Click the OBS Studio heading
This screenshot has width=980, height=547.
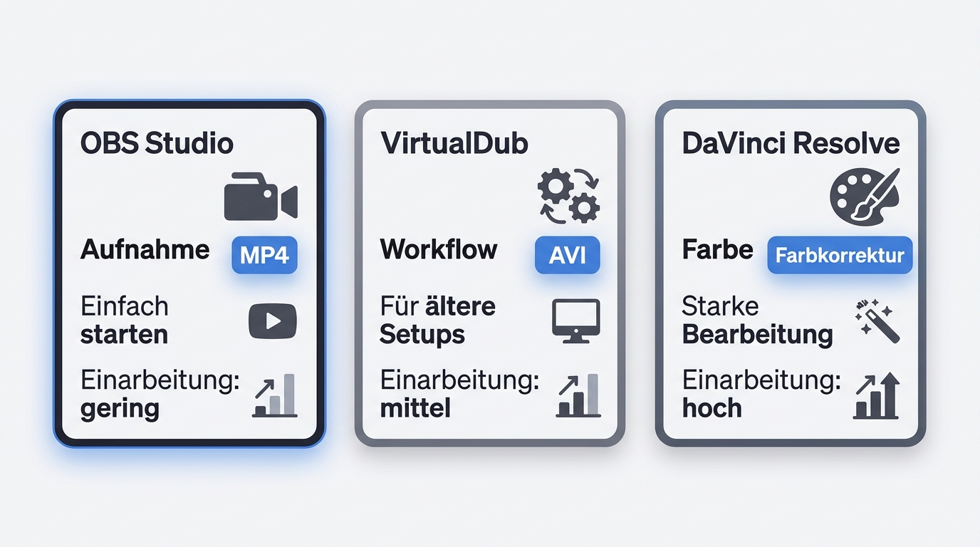pos(157,144)
